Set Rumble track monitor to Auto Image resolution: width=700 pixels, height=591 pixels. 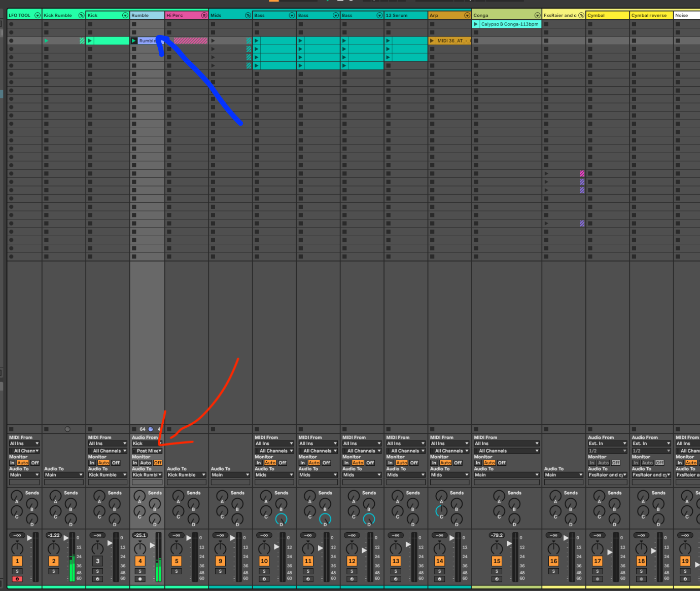pyautogui.click(x=146, y=463)
